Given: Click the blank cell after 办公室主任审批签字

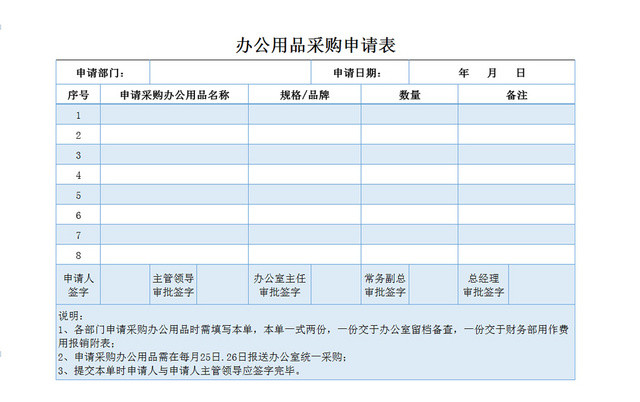Looking at the screenshot, I should pyautogui.click(x=336, y=285).
